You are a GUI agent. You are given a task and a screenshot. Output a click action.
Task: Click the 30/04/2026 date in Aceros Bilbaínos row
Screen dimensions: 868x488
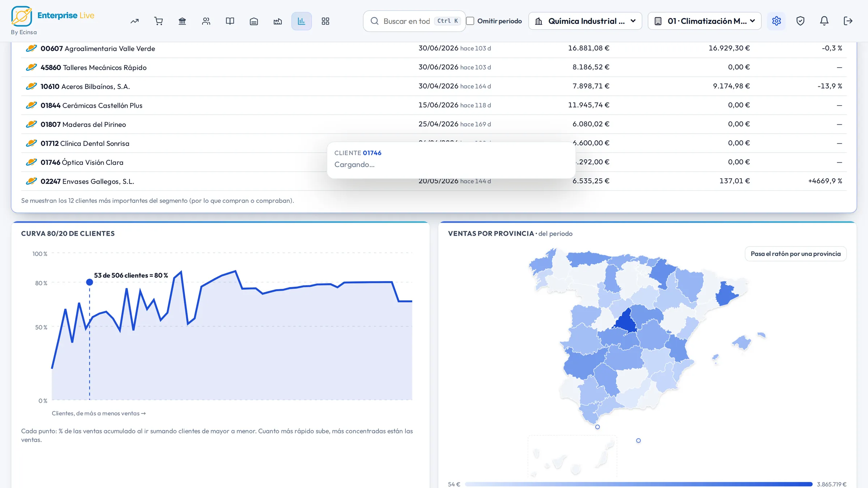pos(438,86)
